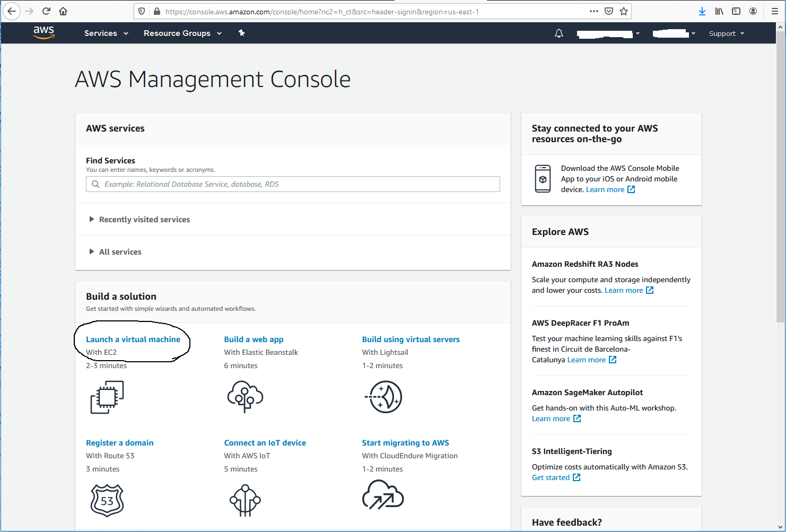This screenshot has width=786, height=532.
Task: Click the browser Forward arrow
Action: click(x=29, y=11)
